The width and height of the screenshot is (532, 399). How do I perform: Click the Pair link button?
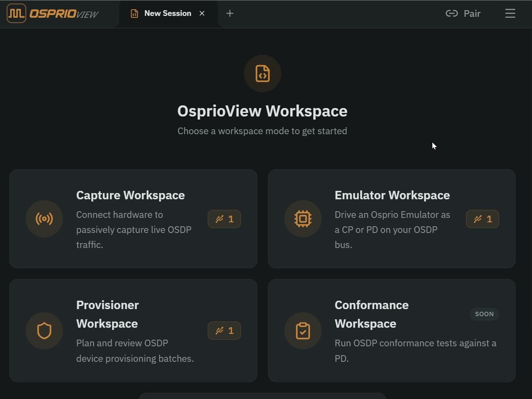click(x=463, y=14)
